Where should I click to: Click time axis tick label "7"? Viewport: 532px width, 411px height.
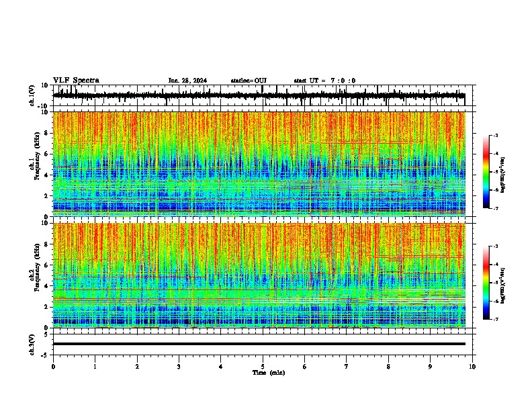tap(347, 367)
